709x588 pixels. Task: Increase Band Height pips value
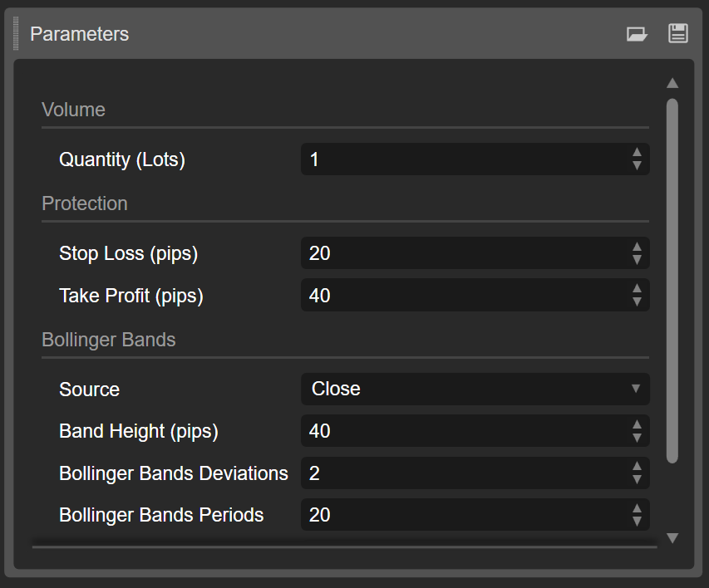click(x=637, y=425)
